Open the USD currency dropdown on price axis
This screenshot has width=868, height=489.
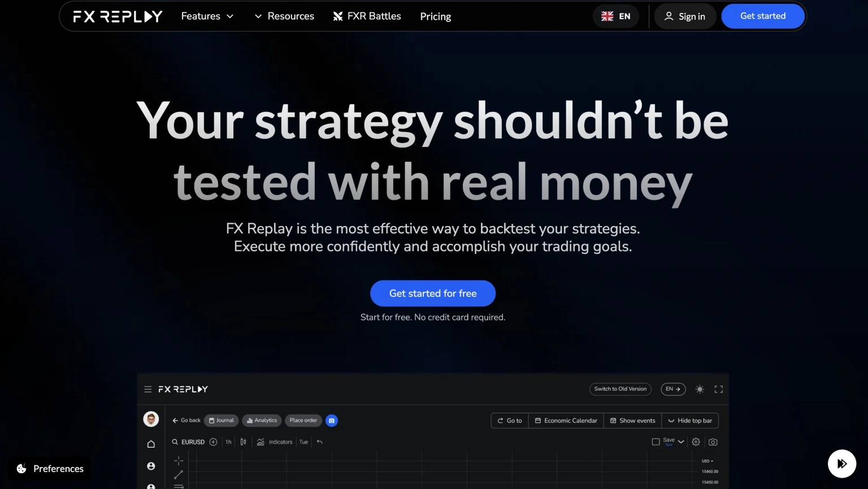(708, 461)
